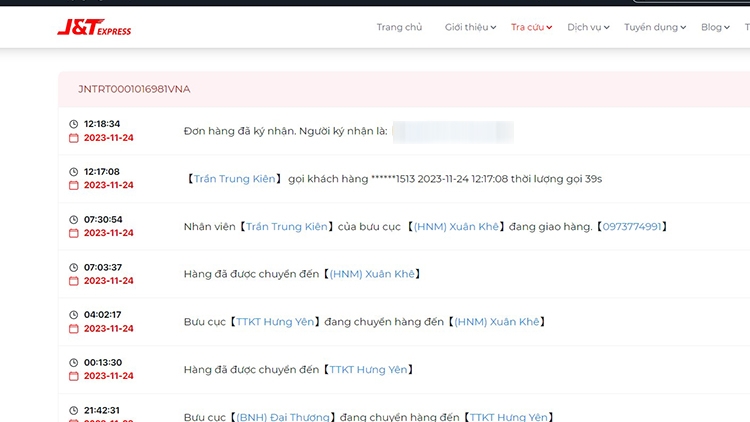Viewport: 750px width, 422px height.
Task: Open Trần Trung Kiên link in delivery row
Action: pos(287,227)
